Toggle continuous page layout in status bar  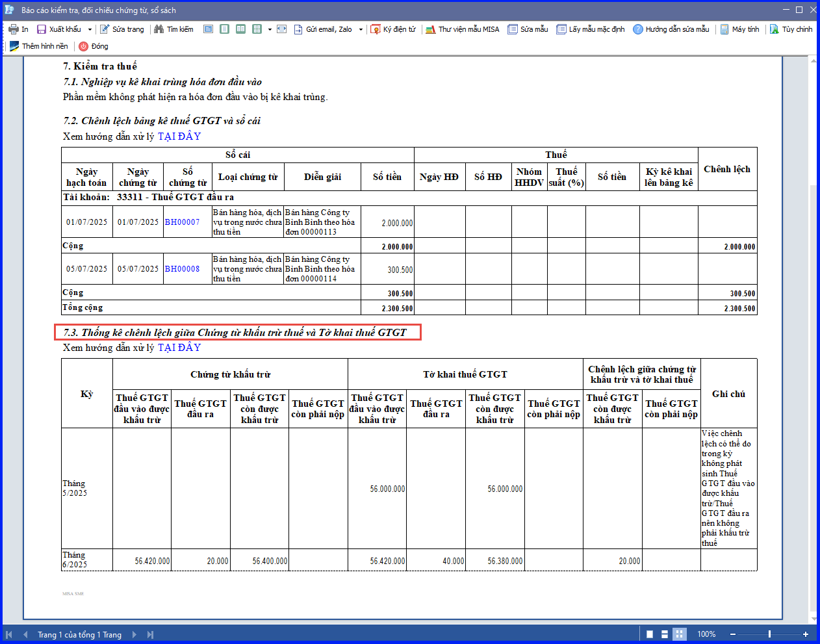(x=665, y=634)
